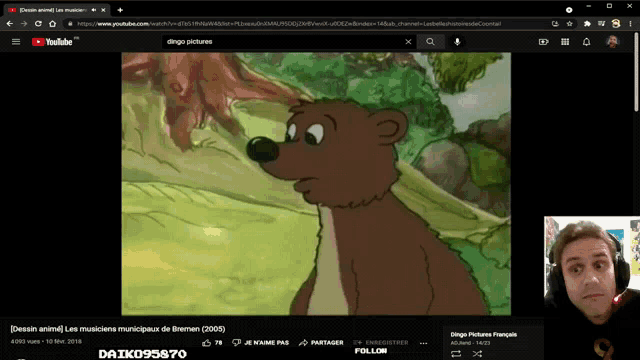
Task: Open the create video camera icon
Action: click(543, 42)
